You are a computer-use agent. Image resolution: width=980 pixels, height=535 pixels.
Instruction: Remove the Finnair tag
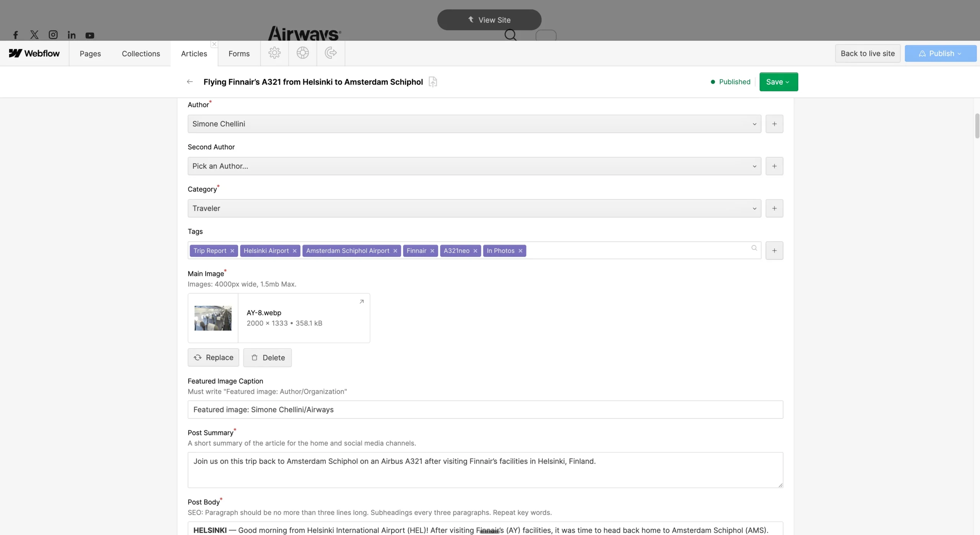[x=432, y=251]
